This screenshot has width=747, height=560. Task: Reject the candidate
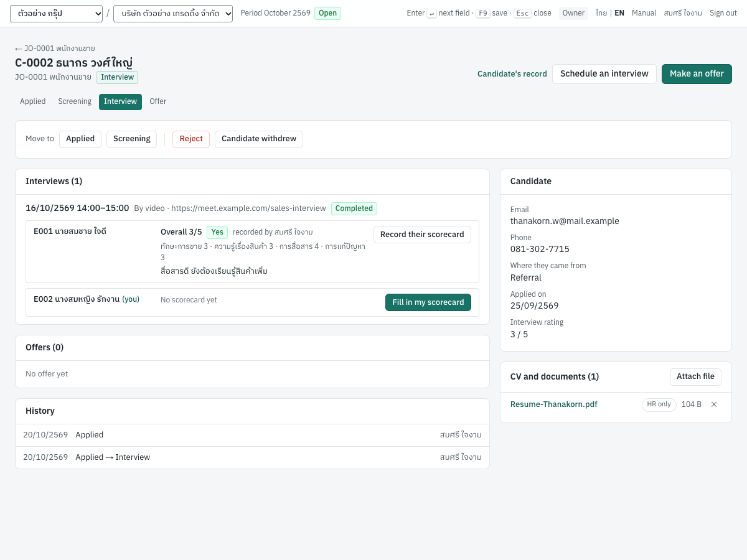pyautogui.click(x=191, y=139)
